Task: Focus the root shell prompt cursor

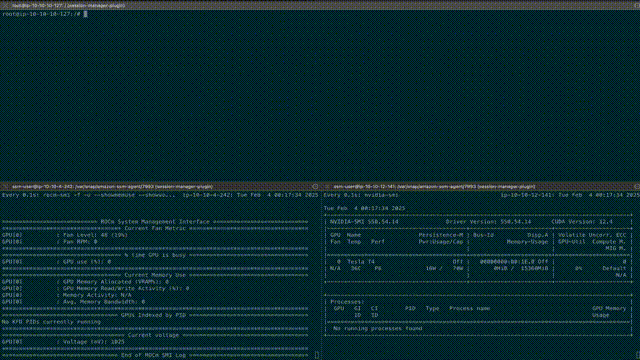Action: click(x=85, y=14)
